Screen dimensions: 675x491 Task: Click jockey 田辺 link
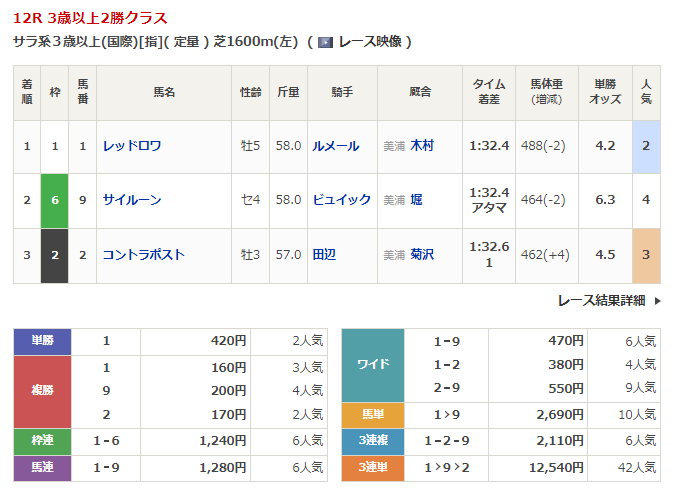coord(323,254)
